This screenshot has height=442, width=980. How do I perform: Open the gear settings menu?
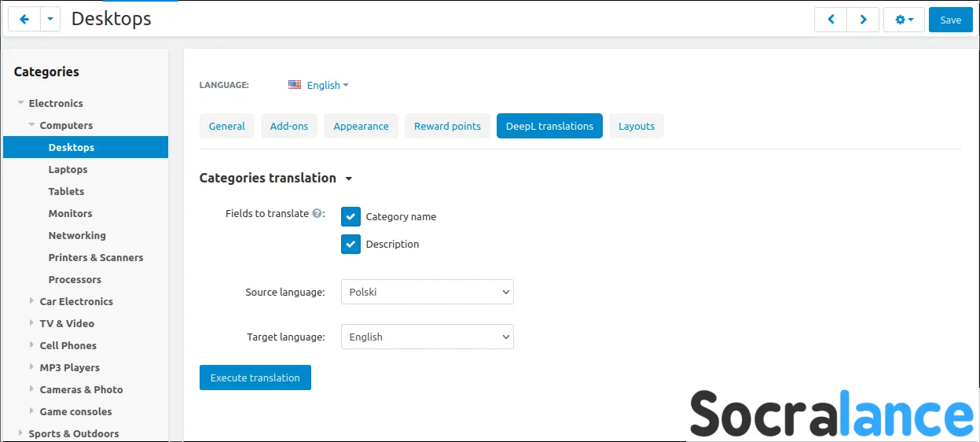pyautogui.click(x=904, y=20)
